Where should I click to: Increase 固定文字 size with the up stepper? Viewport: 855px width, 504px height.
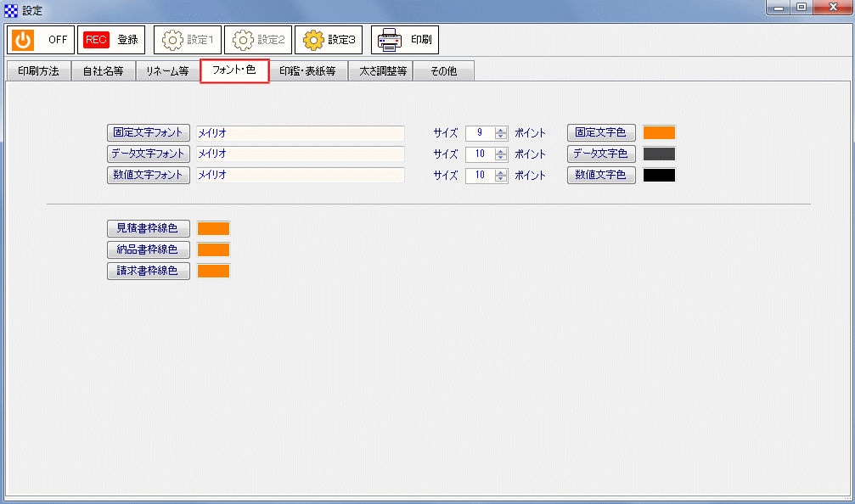click(x=501, y=130)
